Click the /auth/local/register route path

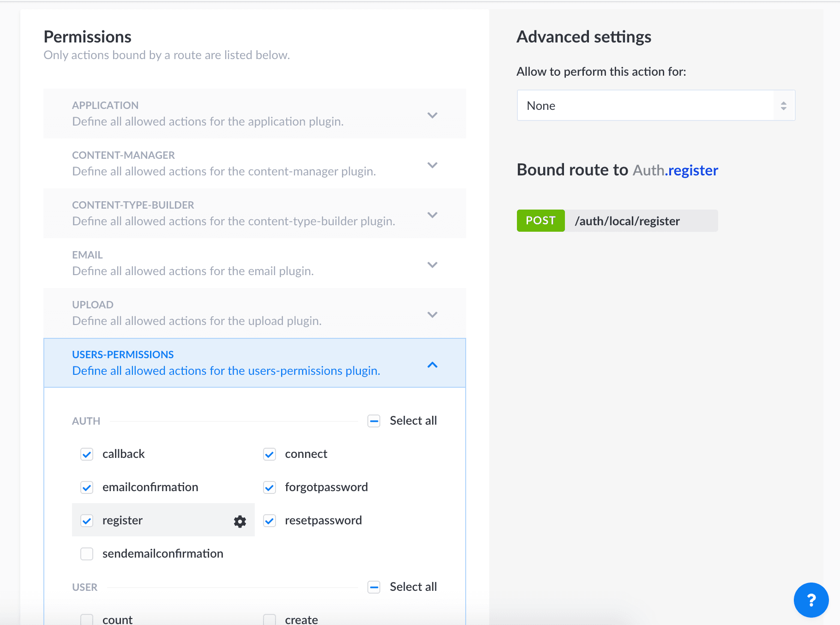pos(627,221)
